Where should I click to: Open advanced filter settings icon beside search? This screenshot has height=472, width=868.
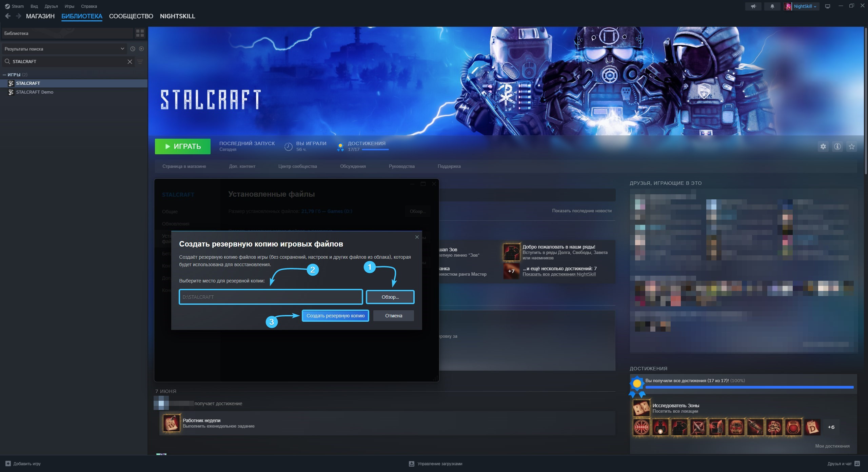click(140, 61)
